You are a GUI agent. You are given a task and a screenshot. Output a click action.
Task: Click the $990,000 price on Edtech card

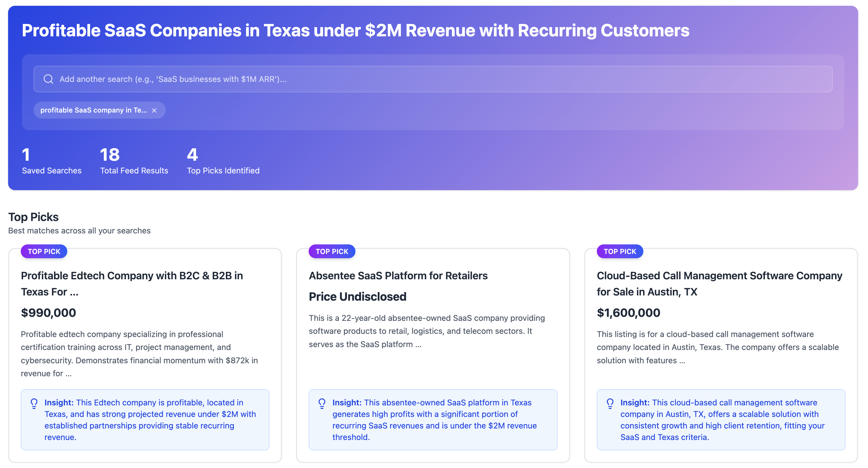point(49,313)
